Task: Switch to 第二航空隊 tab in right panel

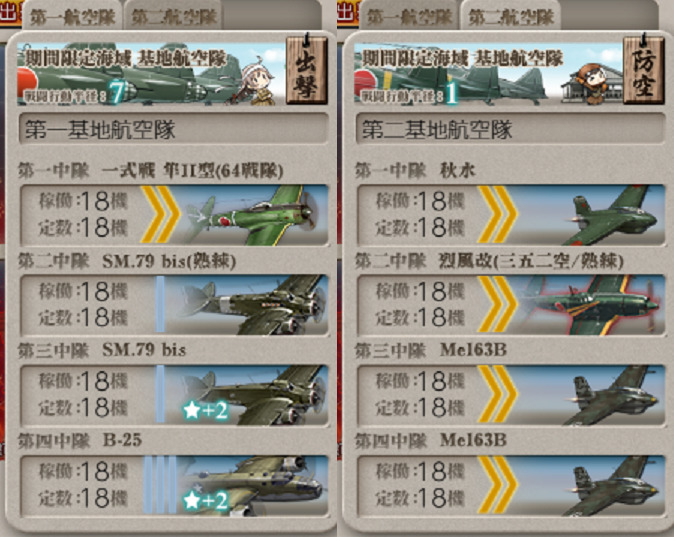Action: [511, 17]
